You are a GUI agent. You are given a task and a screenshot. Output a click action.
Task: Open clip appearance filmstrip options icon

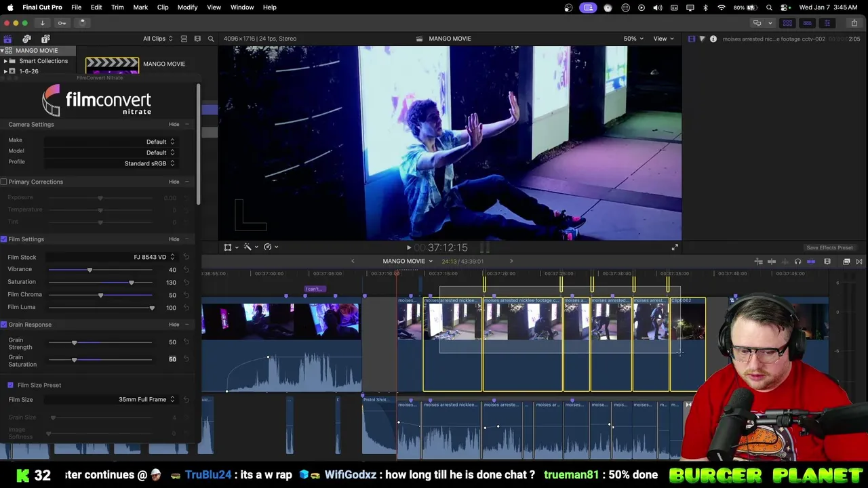click(x=197, y=39)
